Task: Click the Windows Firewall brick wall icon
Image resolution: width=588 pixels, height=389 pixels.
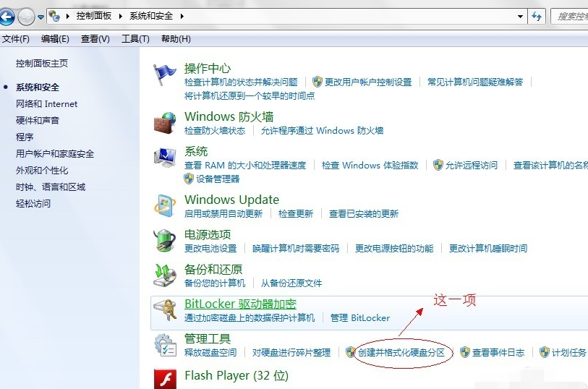Action: tap(165, 122)
